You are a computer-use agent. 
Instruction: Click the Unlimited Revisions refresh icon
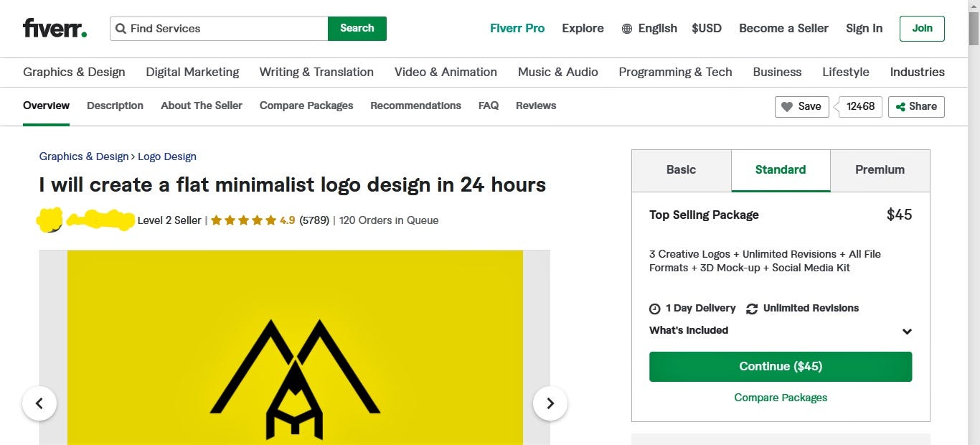pyautogui.click(x=751, y=308)
